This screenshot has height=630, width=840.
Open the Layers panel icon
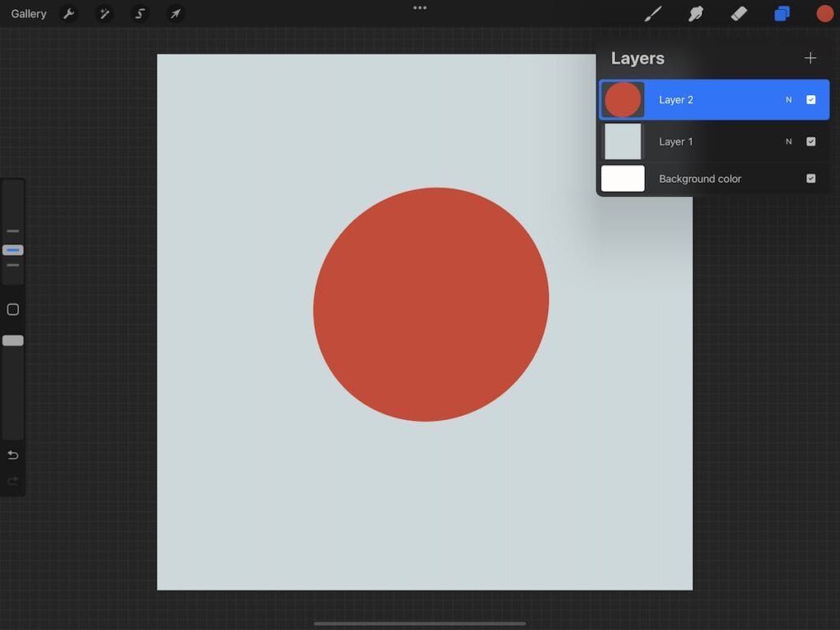click(781, 13)
